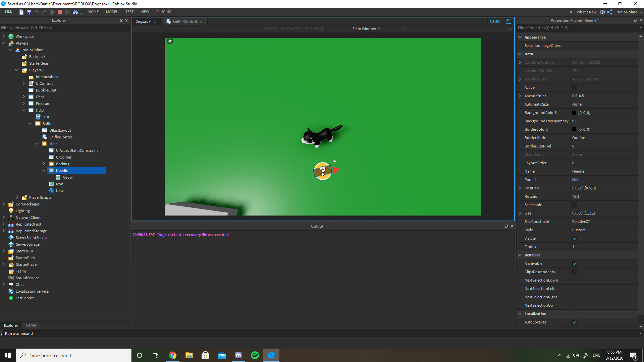The height and width of the screenshot is (362, 644).
Task: Switch to the MODEL ribbon tab
Action: [x=112, y=12]
